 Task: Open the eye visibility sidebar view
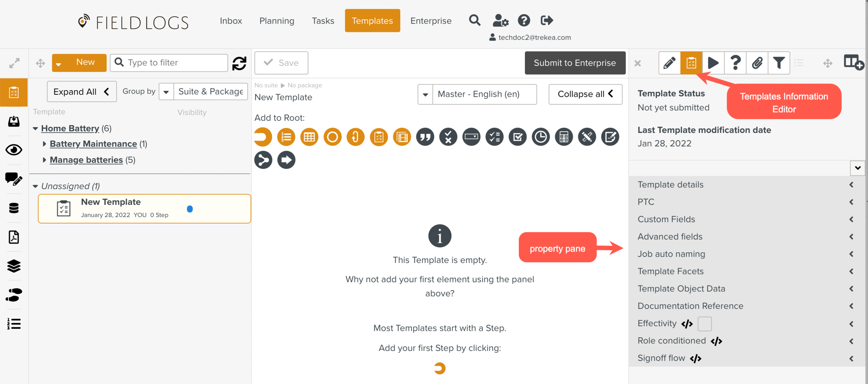coord(14,150)
